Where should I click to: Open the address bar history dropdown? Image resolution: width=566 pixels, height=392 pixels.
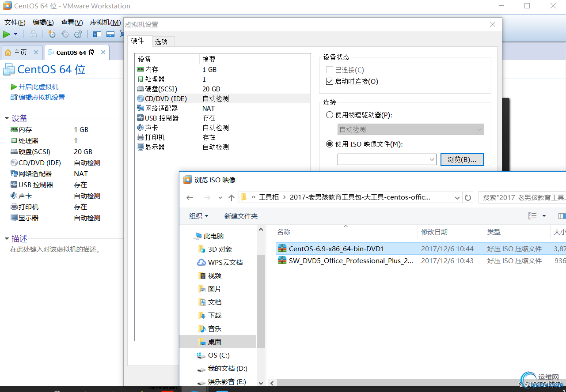click(457, 198)
